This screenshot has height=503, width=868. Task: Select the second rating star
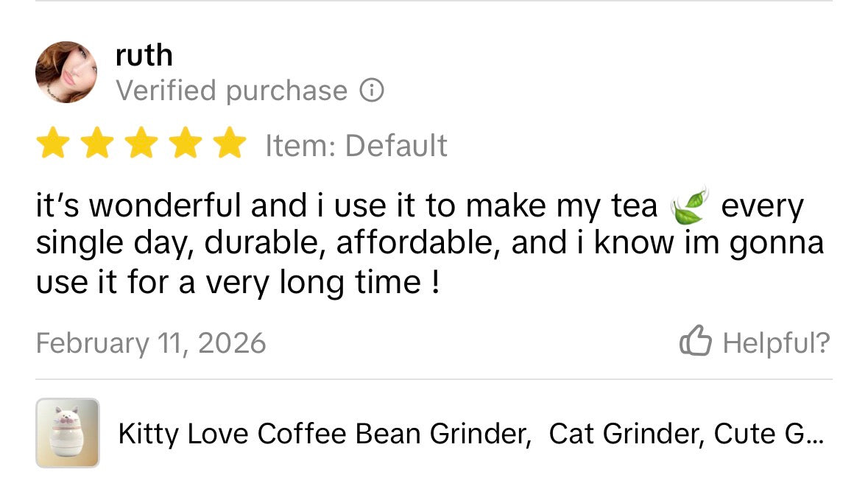click(x=96, y=144)
